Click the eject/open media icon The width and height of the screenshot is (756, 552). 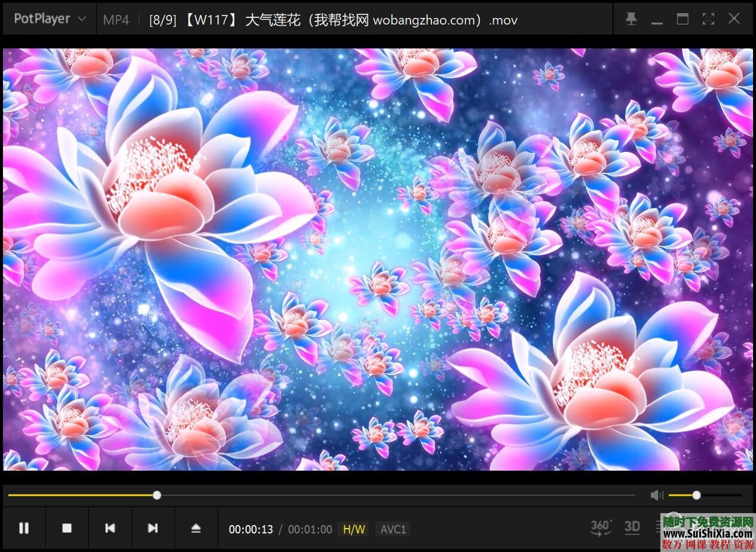[x=195, y=528]
